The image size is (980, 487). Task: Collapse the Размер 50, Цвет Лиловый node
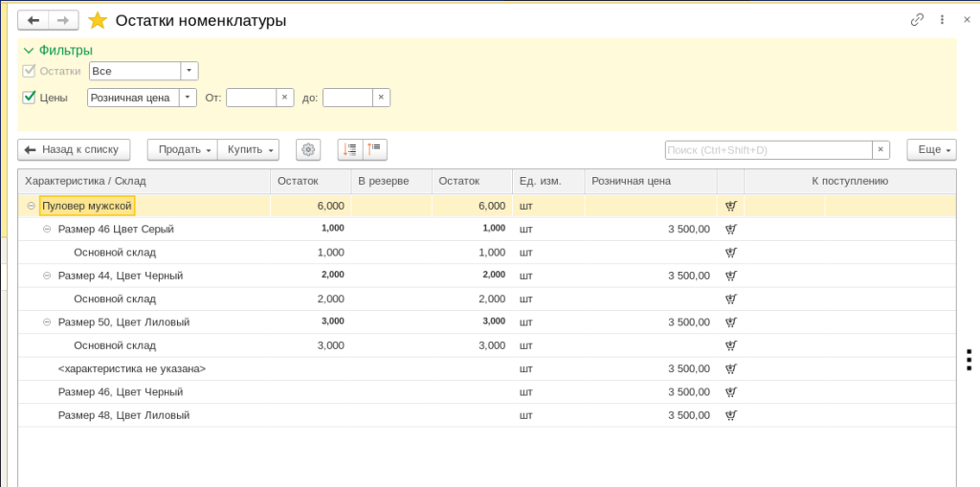pos(46,322)
